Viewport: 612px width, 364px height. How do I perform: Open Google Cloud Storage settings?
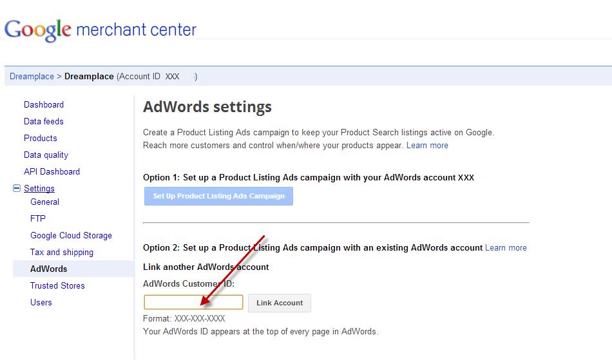[71, 235]
